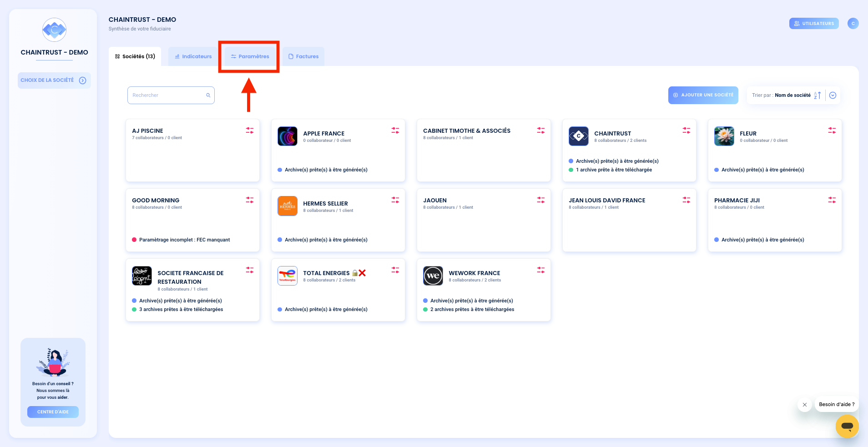Viewport: 868px width, 447px height.
Task: Open the user avatar C menu
Action: coord(853,23)
